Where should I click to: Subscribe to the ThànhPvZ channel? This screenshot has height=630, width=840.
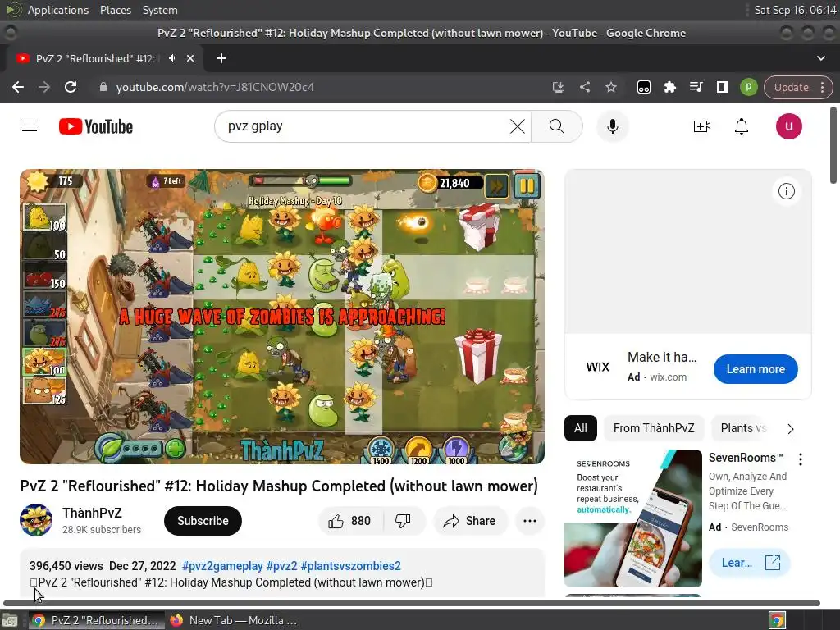(203, 521)
